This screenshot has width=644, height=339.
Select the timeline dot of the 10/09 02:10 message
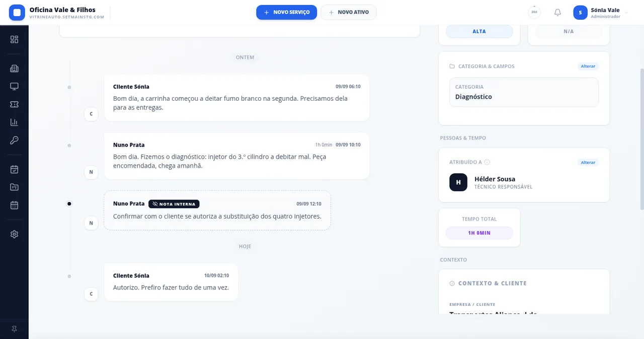(69, 277)
